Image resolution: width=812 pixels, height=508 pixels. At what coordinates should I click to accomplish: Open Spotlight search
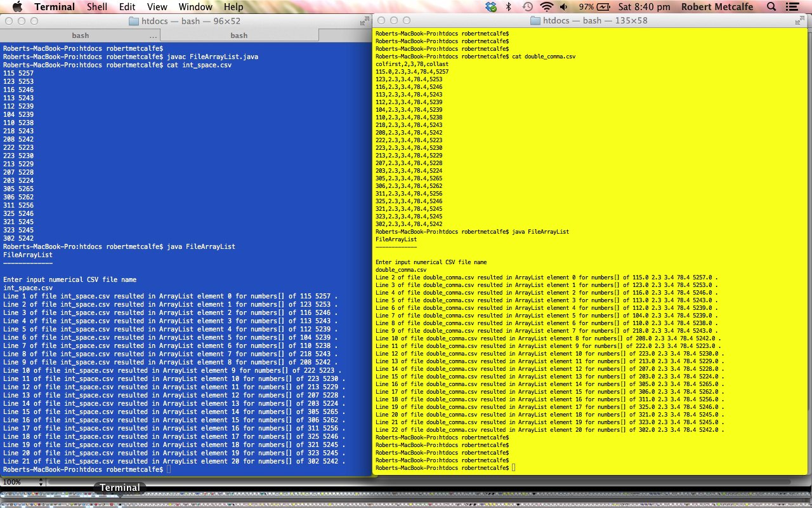769,7
